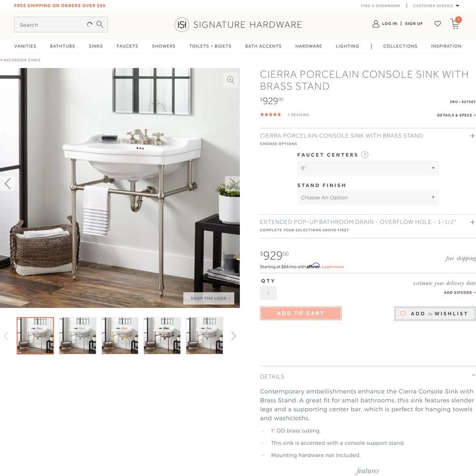476x476 pixels.
Task: Open the Lighting menu item
Action: tap(347, 46)
